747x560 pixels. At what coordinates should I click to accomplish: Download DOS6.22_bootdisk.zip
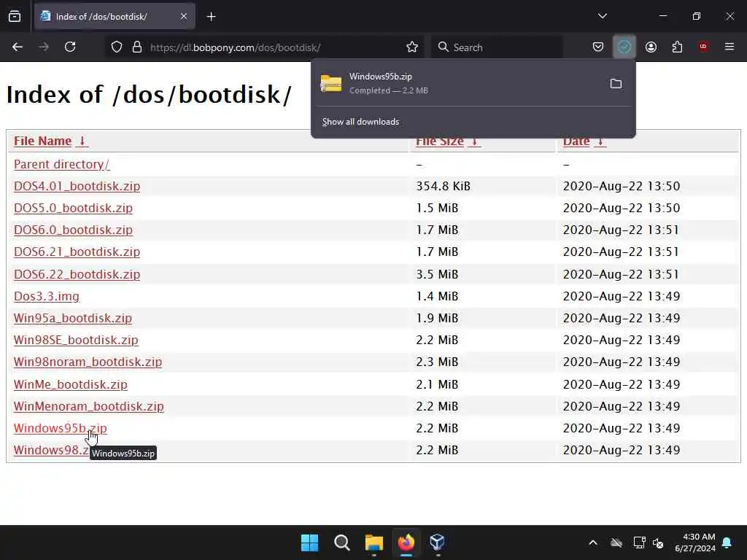(x=77, y=274)
